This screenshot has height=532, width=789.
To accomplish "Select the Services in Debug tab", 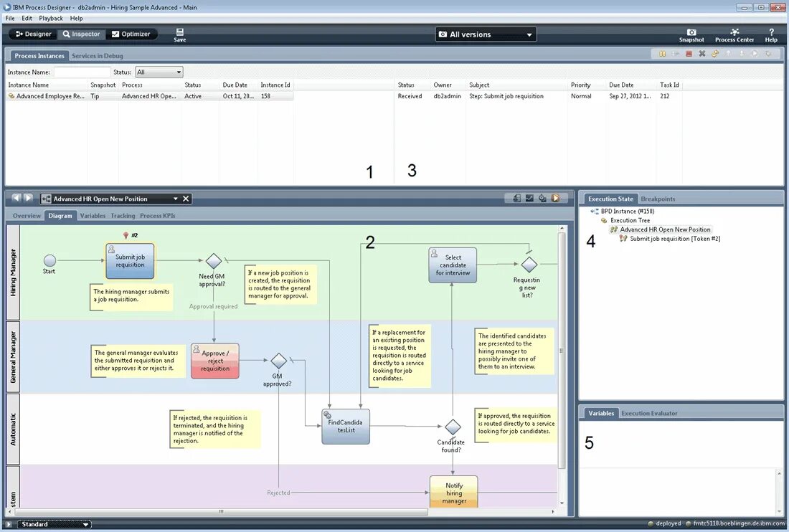I will pos(97,56).
